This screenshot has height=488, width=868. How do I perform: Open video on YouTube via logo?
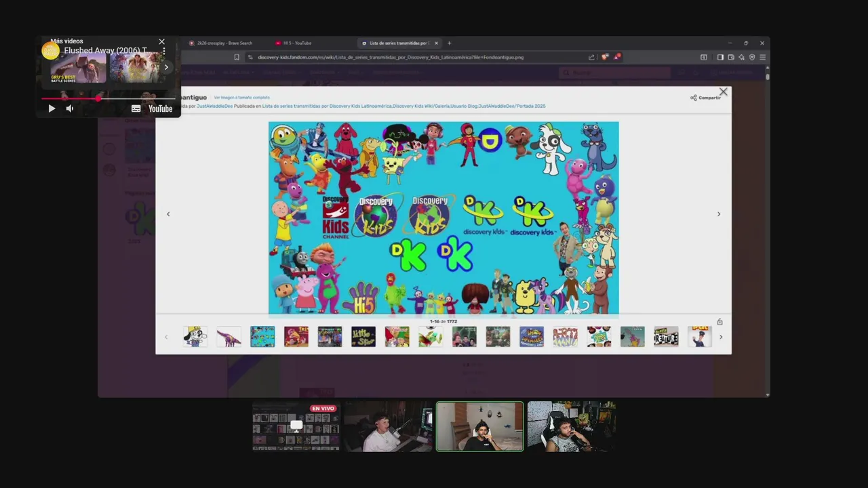point(160,108)
